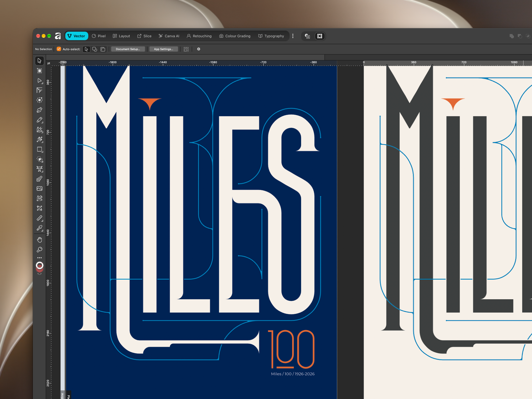The height and width of the screenshot is (399, 532).
Task: Choose the Pen tool
Action: 39,110
